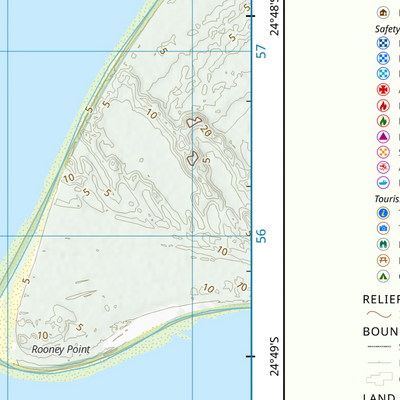The image size is (400, 400).
Task: Click the orange dotted cross legend icon
Action: pos(383,152)
